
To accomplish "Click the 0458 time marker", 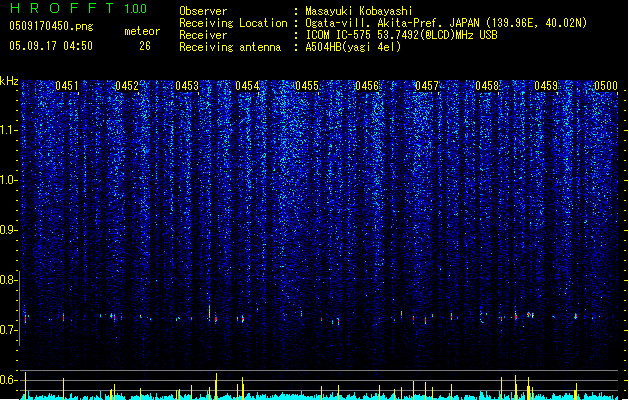I will 487,86.
